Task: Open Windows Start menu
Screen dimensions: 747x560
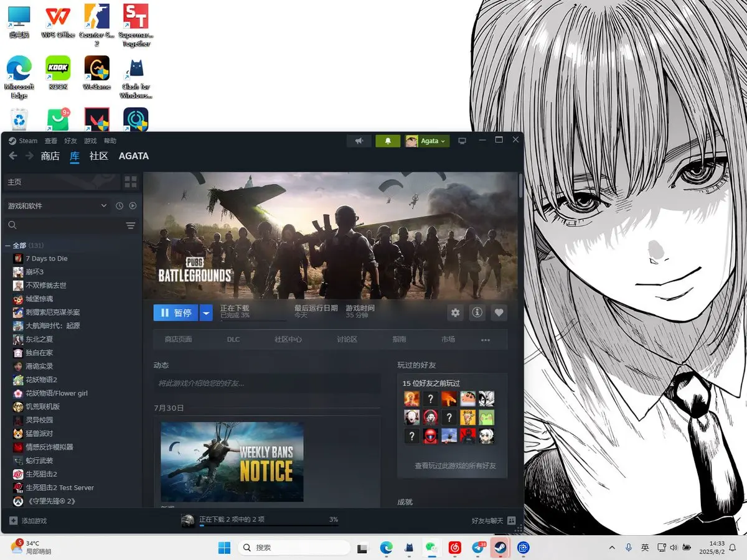Action: pyautogui.click(x=224, y=548)
